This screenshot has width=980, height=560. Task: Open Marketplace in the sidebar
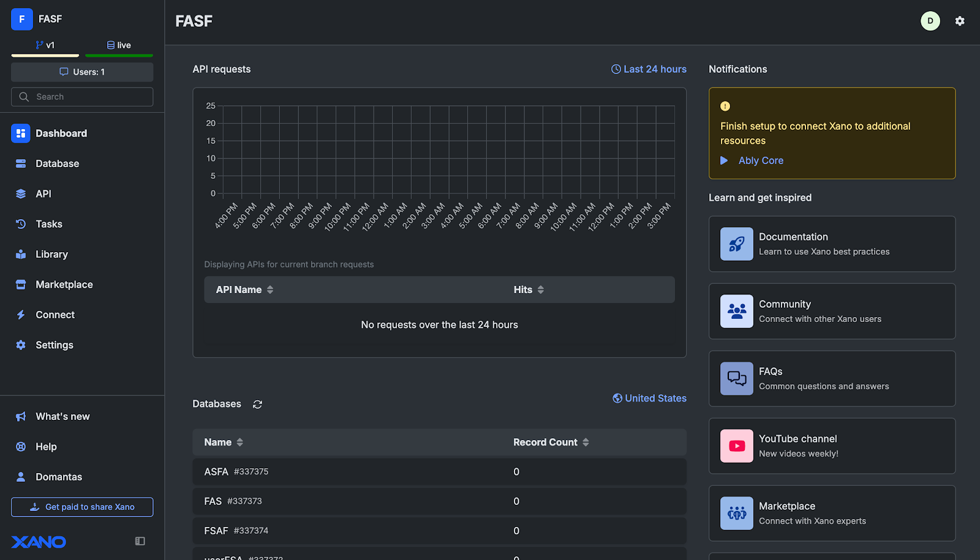point(82,285)
